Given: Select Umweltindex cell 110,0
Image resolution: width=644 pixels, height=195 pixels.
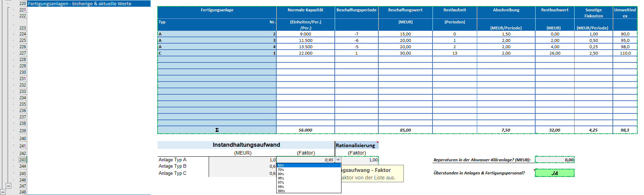Looking at the screenshot, I should click(x=625, y=53).
